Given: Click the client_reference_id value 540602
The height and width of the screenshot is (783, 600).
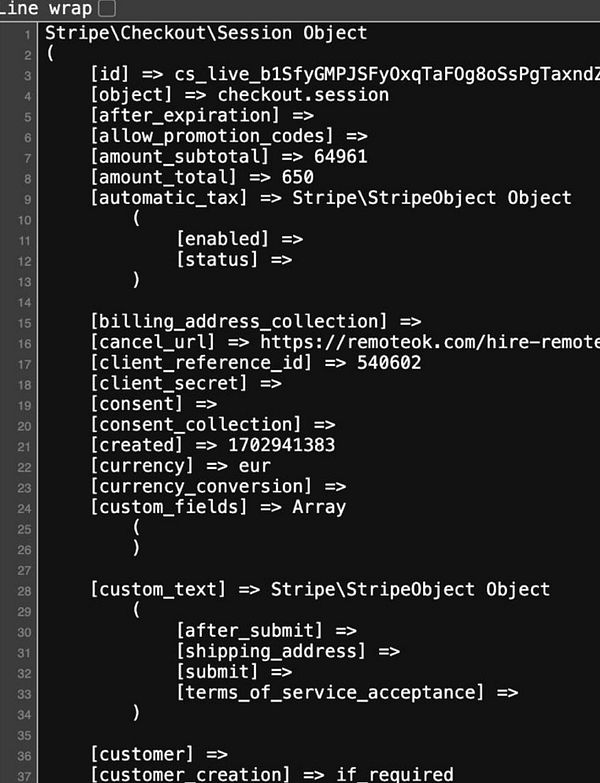Looking at the screenshot, I should coord(389,363).
